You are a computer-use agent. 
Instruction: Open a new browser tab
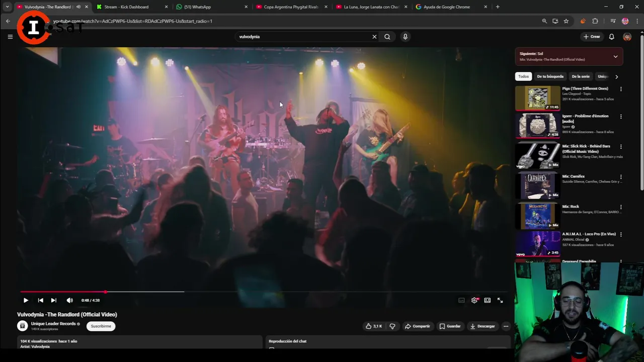[x=498, y=7]
